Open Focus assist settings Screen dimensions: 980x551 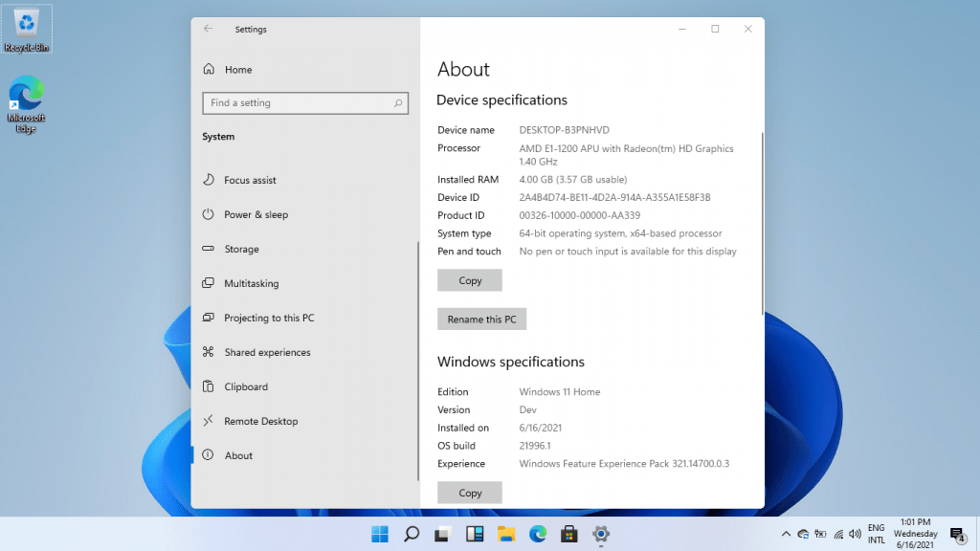tap(250, 180)
